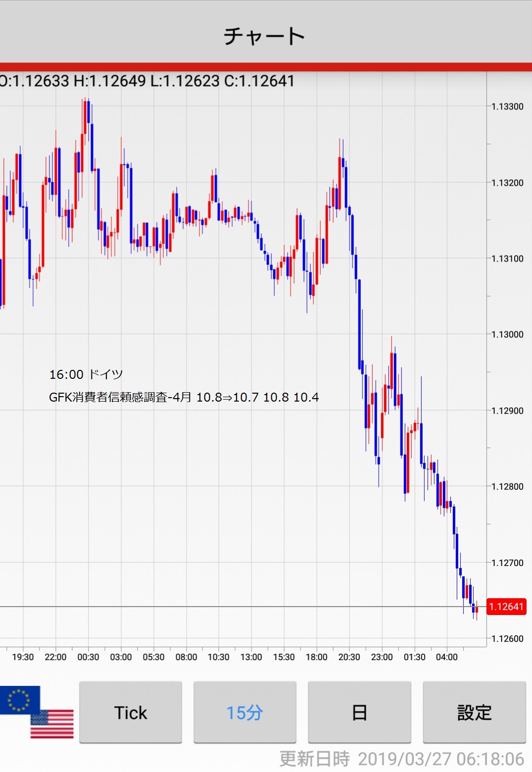532x772 pixels.
Task: Tap the 04:00 time axis label
Action: 446,657
